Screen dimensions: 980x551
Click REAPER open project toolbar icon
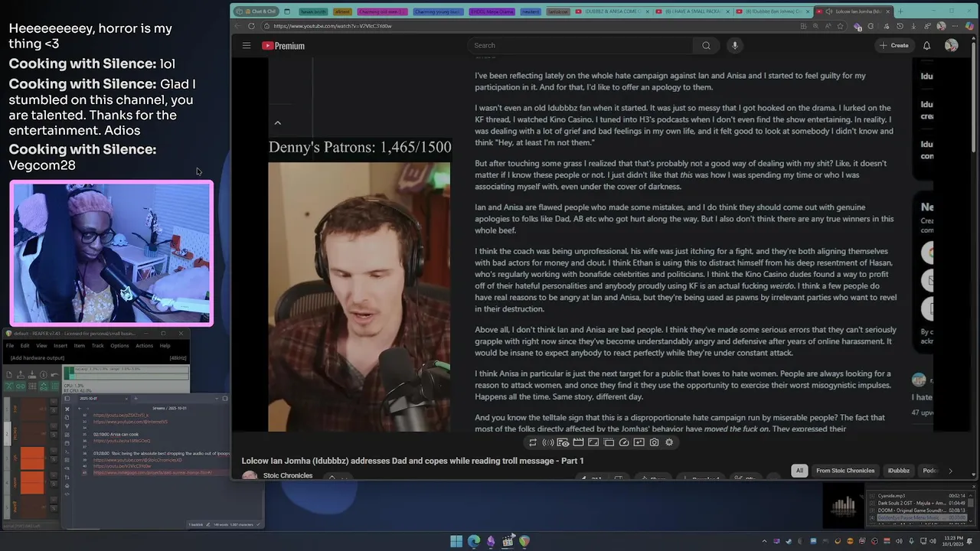point(21,375)
